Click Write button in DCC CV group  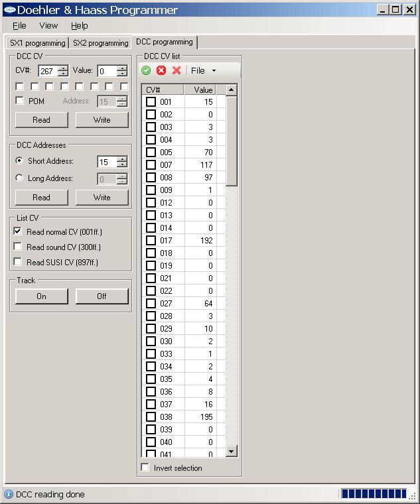click(102, 120)
